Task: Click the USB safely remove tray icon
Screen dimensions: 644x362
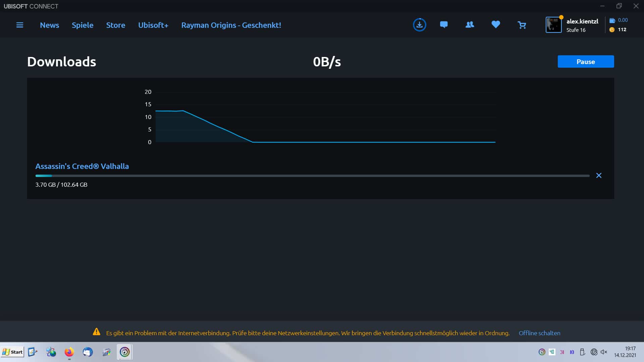Action: pos(582,352)
